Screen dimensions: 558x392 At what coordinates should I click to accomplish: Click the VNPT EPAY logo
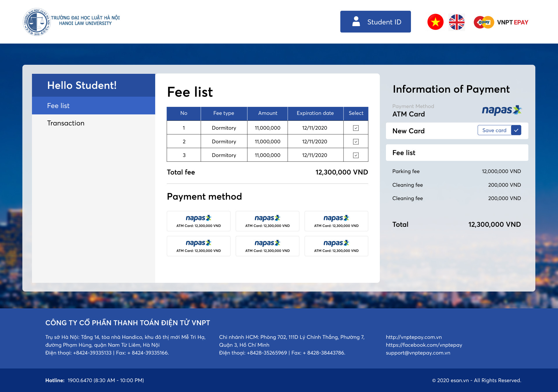click(x=501, y=22)
